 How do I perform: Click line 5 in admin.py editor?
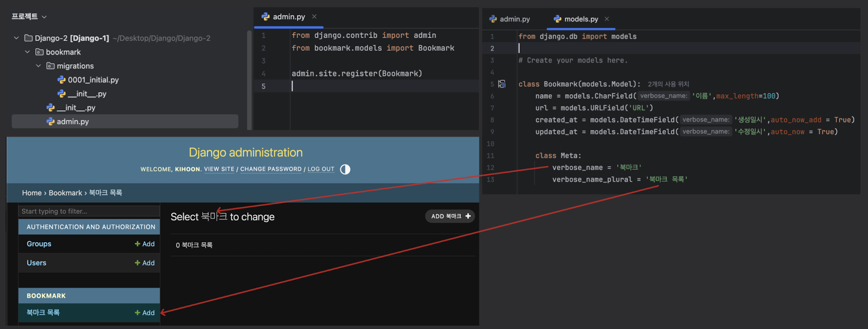366,86
